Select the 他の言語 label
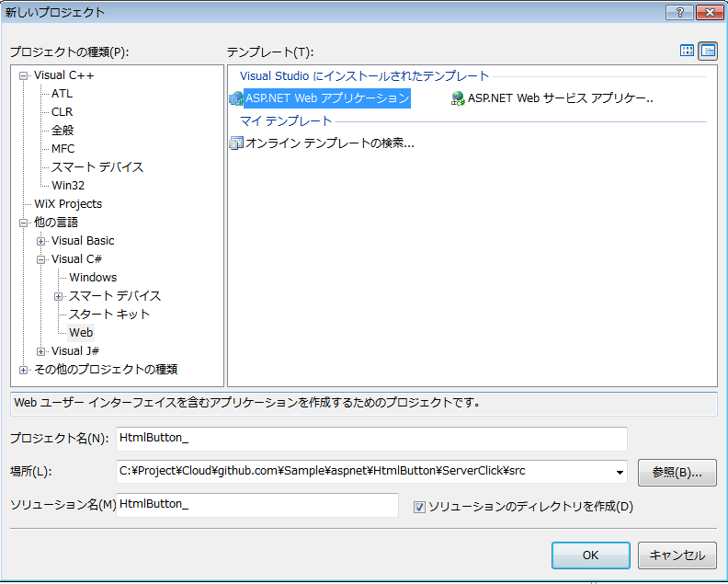Image resolution: width=728 pixels, height=584 pixels. (x=56, y=222)
